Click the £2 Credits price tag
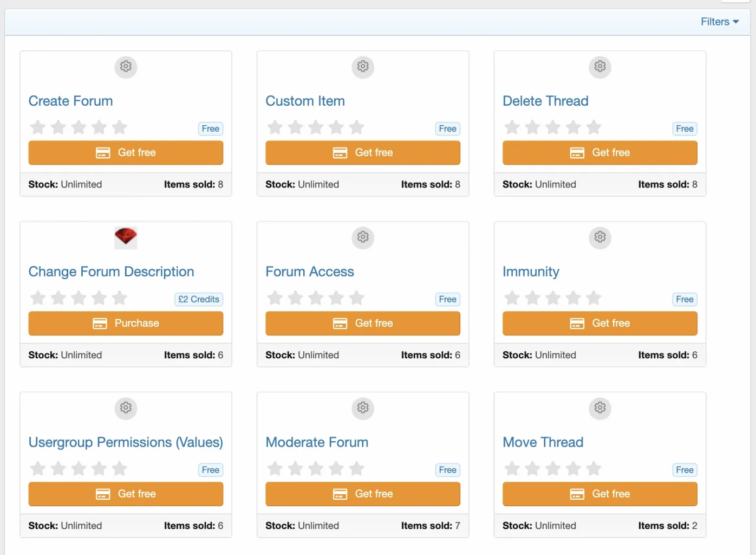 point(199,299)
